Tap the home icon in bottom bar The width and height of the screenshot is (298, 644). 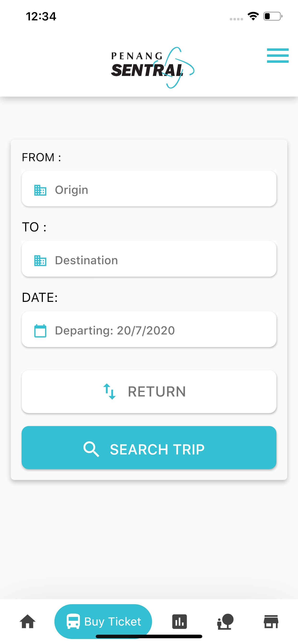pos(28,621)
